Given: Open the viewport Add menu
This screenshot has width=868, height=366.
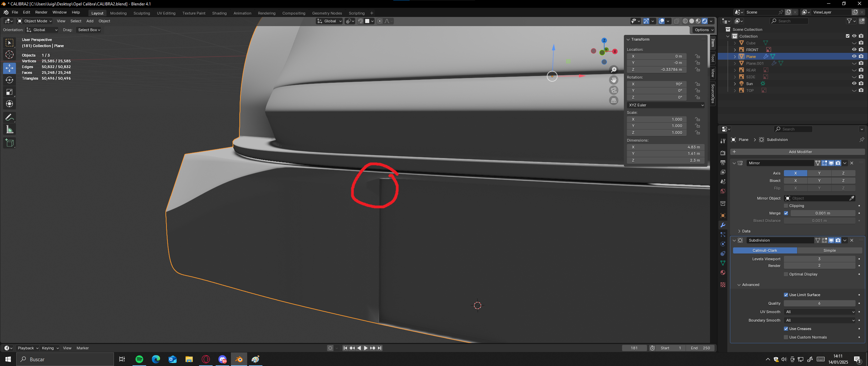Looking at the screenshot, I should (x=90, y=21).
